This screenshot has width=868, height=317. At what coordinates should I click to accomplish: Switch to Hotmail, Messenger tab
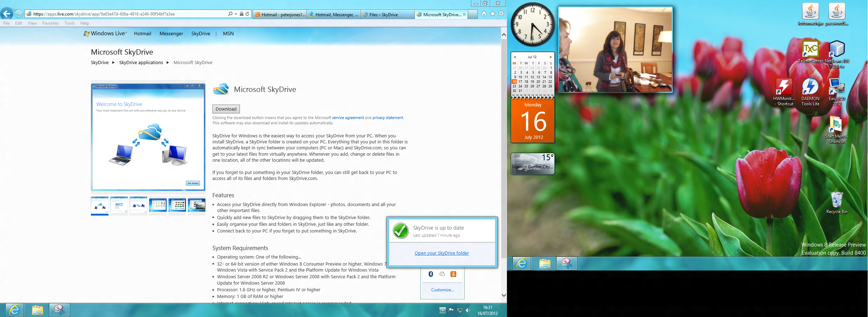pyautogui.click(x=333, y=14)
